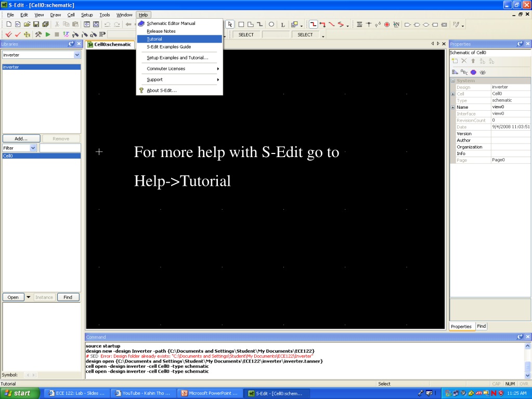The width and height of the screenshot is (532, 399).
Task: Toggle alphabetical ABC sorting in Properties
Action: [464, 72]
